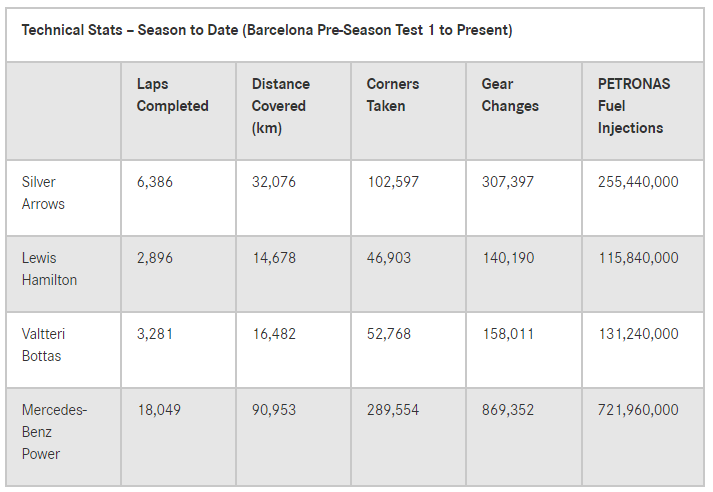This screenshot has width=713, height=492.
Task: Click the Lewis Hamilton row label
Action: pos(49,269)
